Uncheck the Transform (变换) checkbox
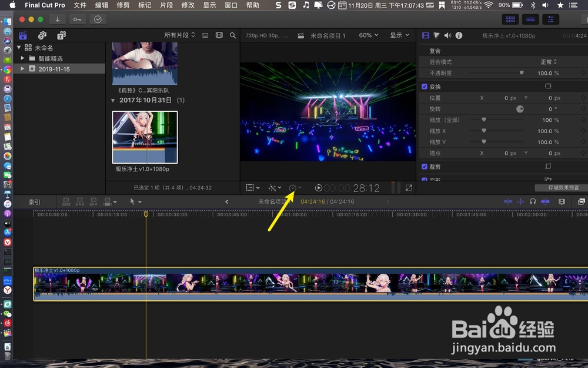The height and width of the screenshot is (368, 588). coord(425,87)
